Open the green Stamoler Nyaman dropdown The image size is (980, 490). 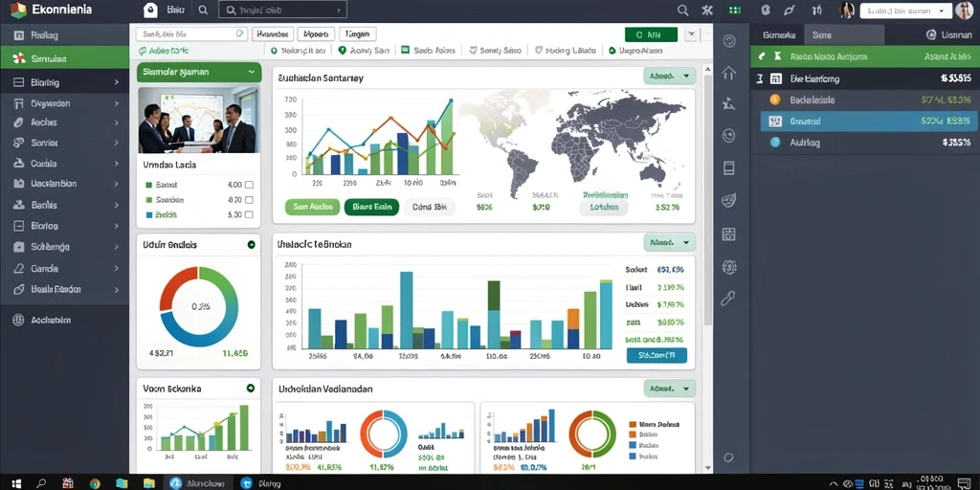tap(199, 72)
